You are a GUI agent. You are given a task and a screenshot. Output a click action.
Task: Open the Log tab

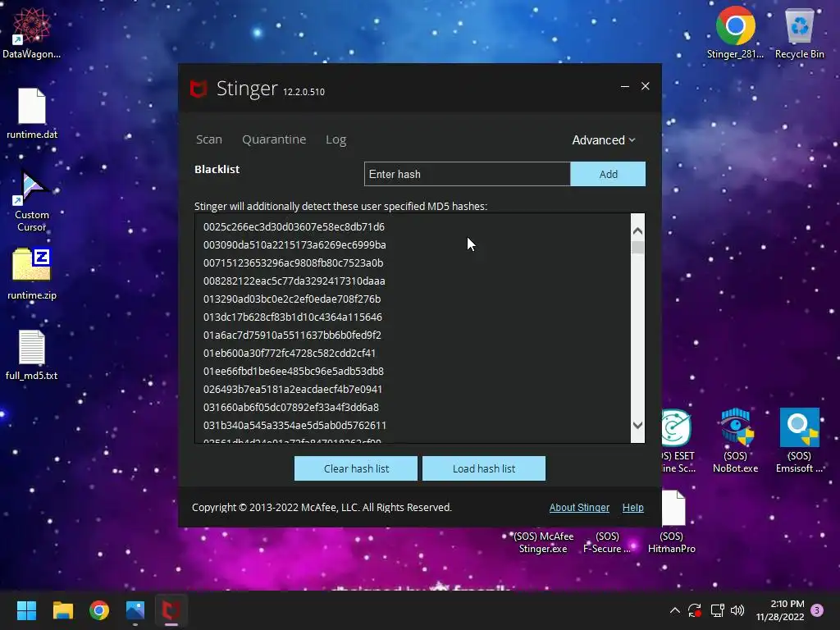pos(336,139)
